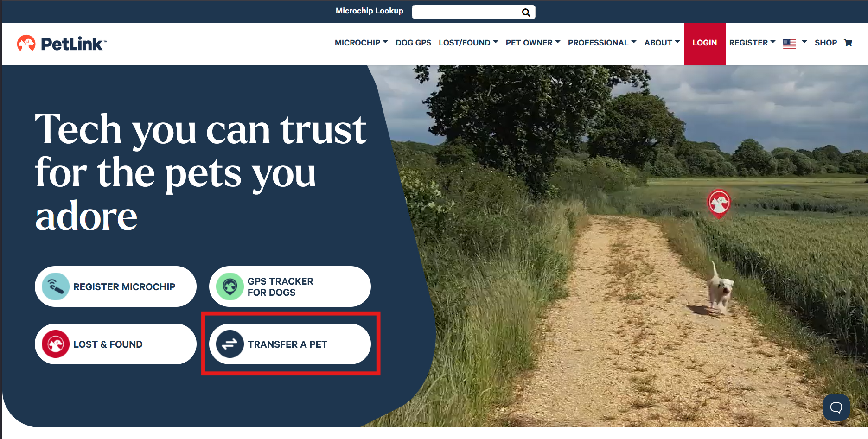This screenshot has height=439, width=868.
Task: Open the shopping cart icon
Action: [x=848, y=43]
